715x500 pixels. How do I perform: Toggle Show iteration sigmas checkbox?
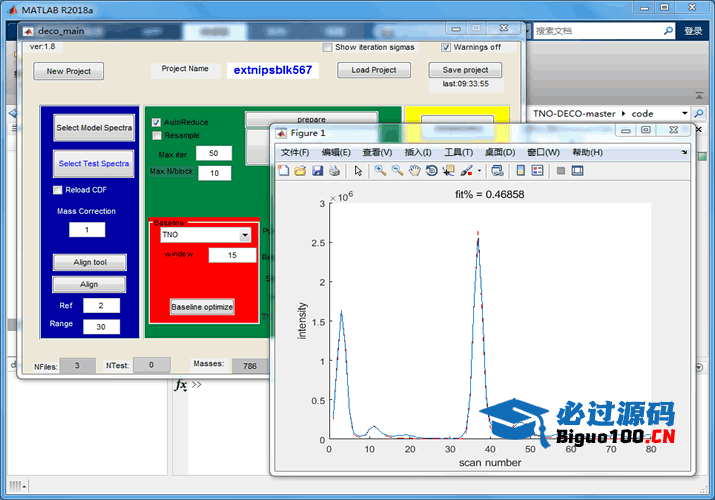pyautogui.click(x=327, y=47)
